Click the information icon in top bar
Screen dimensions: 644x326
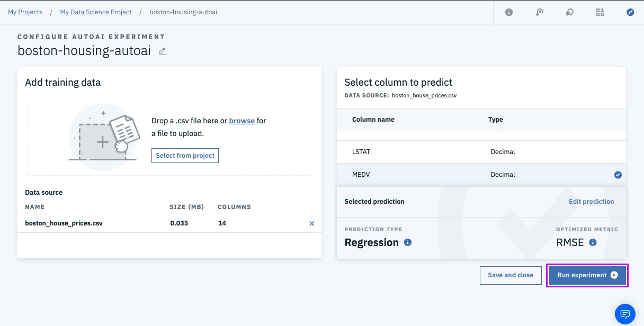pyautogui.click(x=509, y=12)
